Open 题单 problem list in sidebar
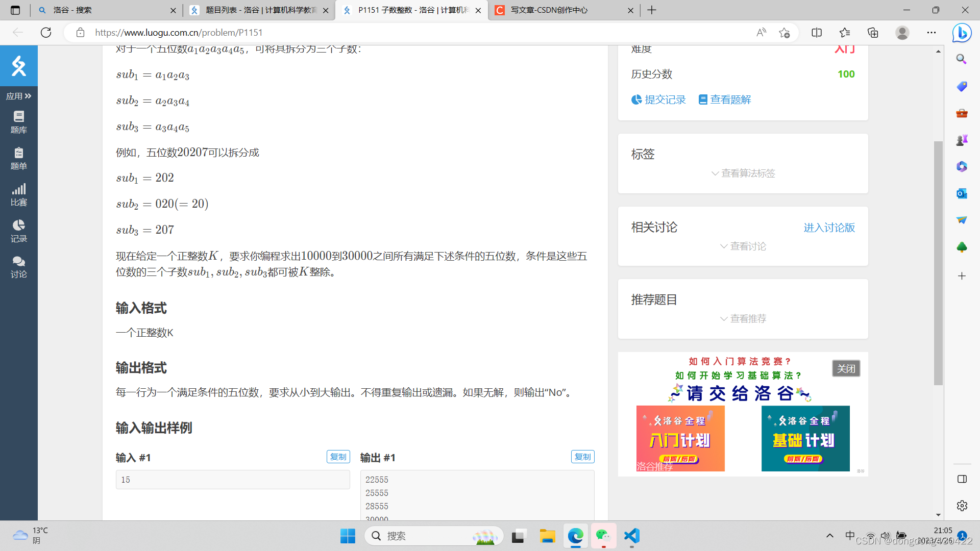Image resolution: width=980 pixels, height=551 pixels. [x=19, y=159]
